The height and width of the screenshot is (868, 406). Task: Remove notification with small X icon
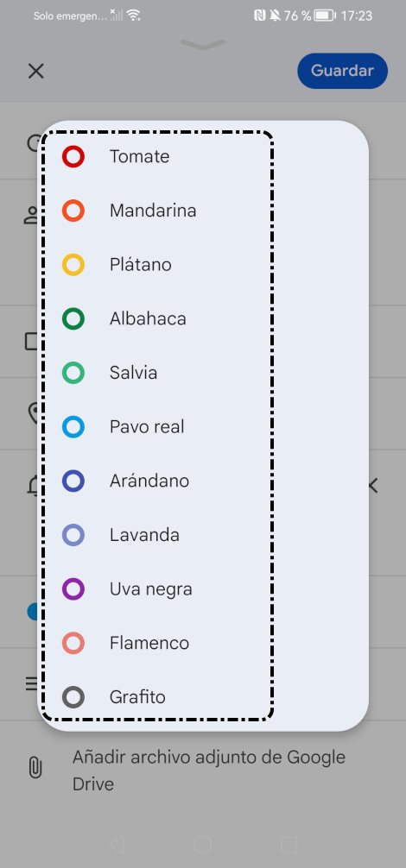(372, 486)
